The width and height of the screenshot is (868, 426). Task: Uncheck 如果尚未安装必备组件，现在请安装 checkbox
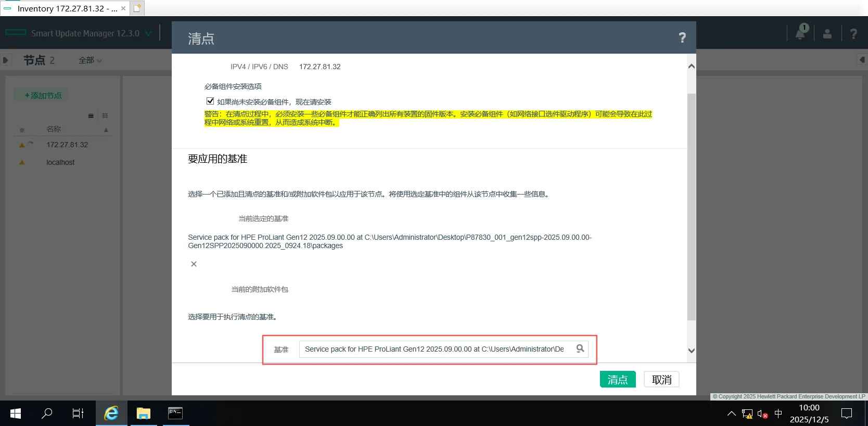210,101
